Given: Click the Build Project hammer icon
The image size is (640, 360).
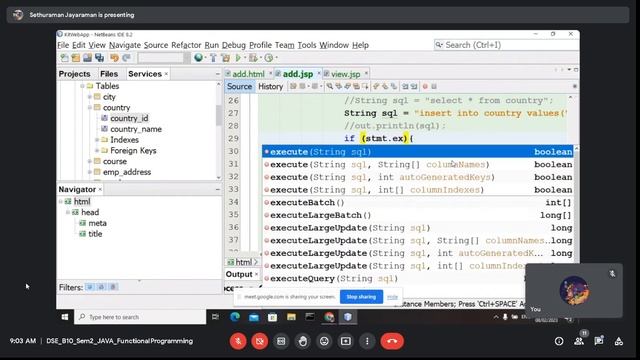Looking at the screenshot, I should tap(213, 58).
